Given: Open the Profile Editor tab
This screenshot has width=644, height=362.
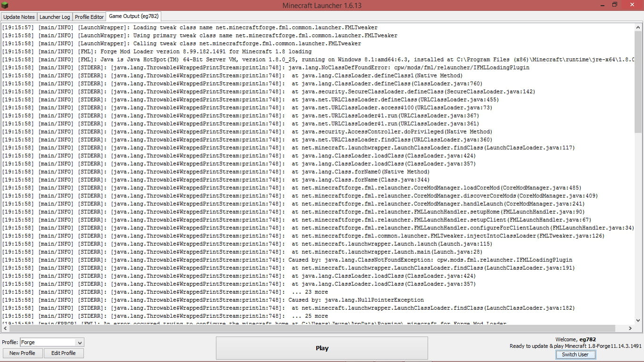Looking at the screenshot, I should tap(90, 17).
